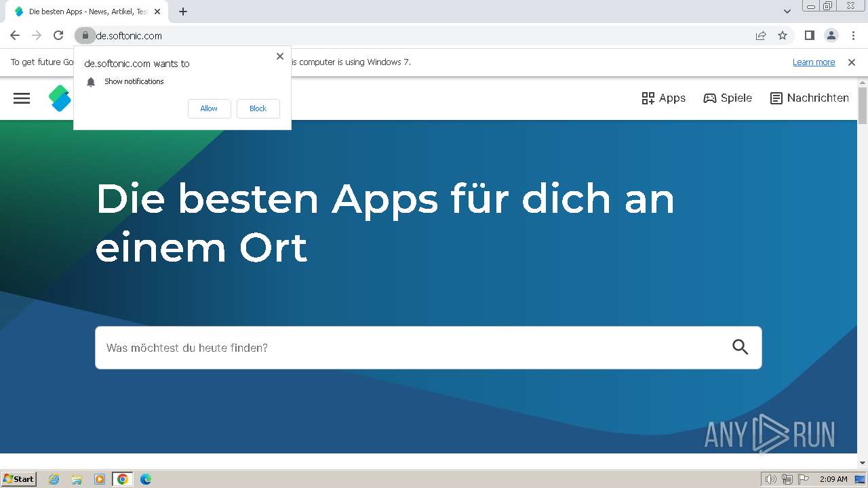The height and width of the screenshot is (488, 868).
Task: Dismiss the Windows 7 info bar
Action: coord(852,62)
